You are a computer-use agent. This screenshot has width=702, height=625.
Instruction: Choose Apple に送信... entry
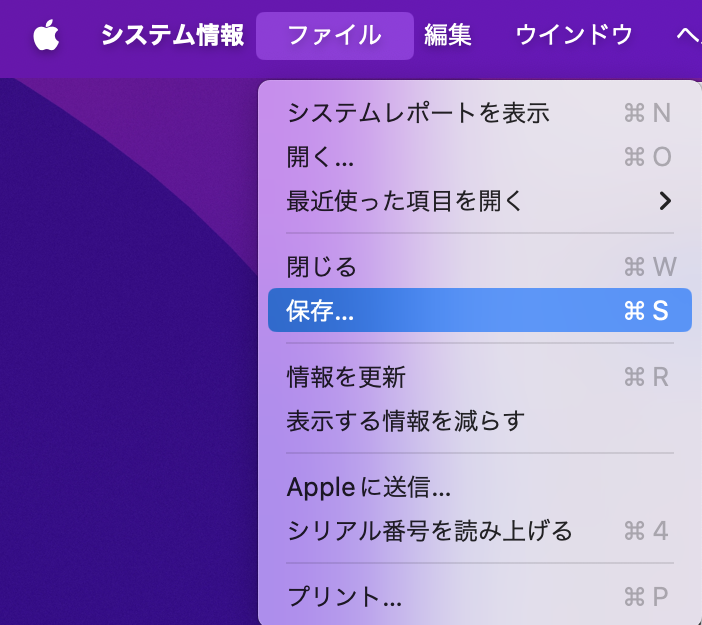(479, 487)
